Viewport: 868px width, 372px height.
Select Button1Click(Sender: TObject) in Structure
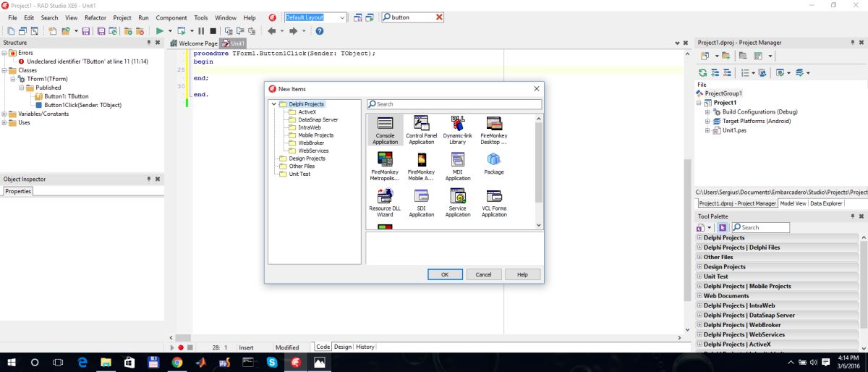pos(82,105)
